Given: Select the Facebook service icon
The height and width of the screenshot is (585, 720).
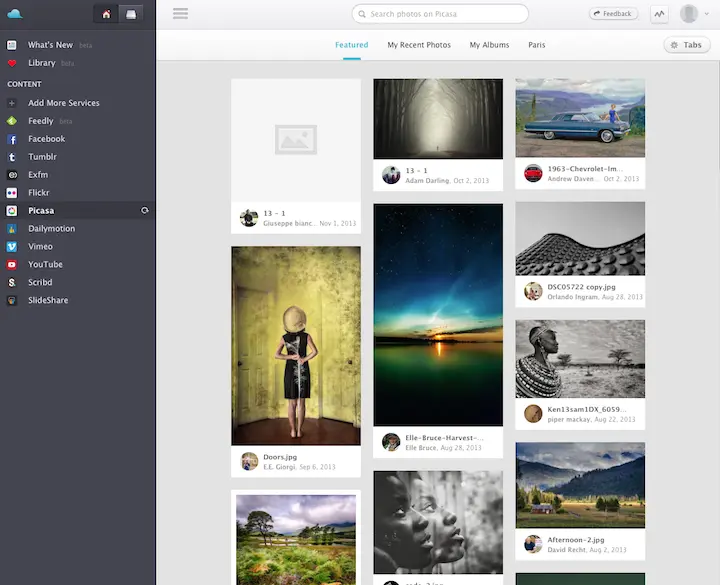Looking at the screenshot, I should pos(12,139).
